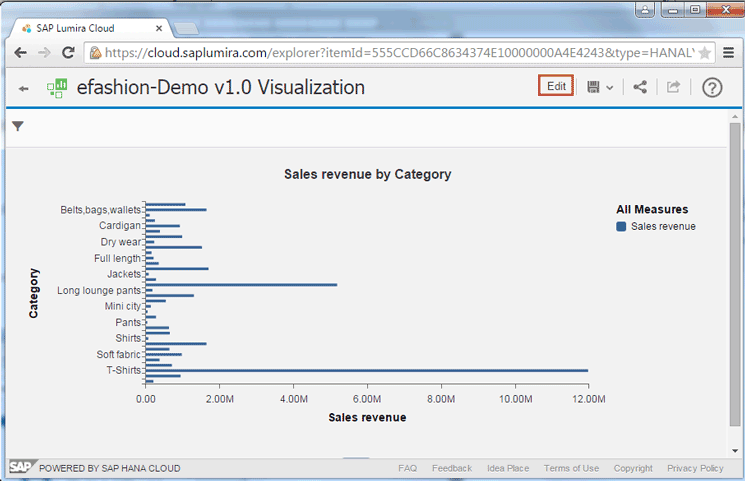745x481 pixels.
Task: Open Chrome hamburger menu
Action: (x=727, y=52)
